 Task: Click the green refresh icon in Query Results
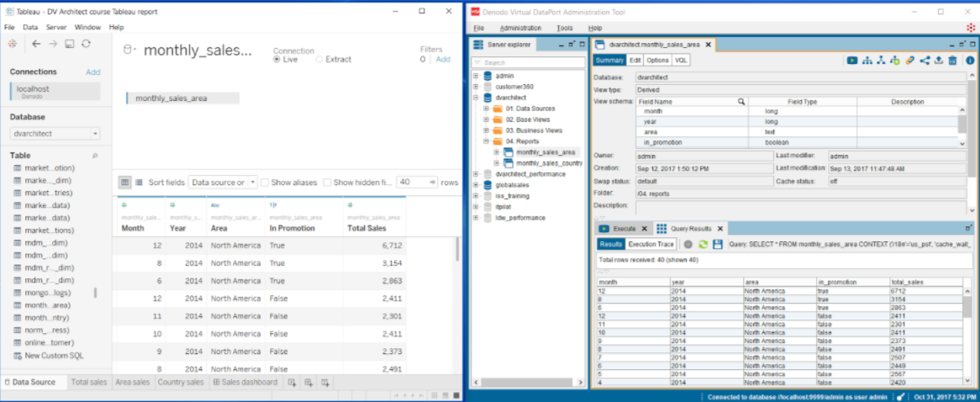(x=703, y=245)
